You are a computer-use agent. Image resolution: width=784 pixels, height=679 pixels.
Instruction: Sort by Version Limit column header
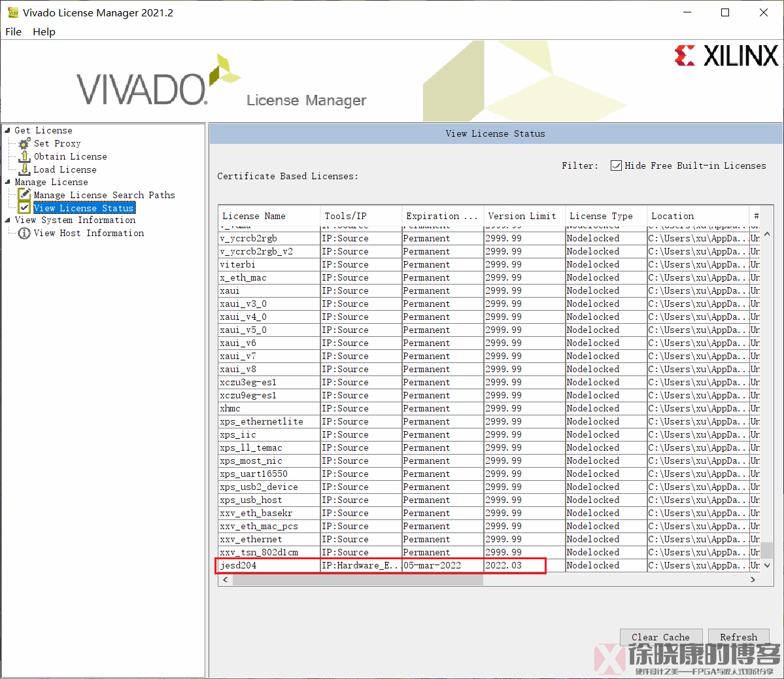coord(524,216)
